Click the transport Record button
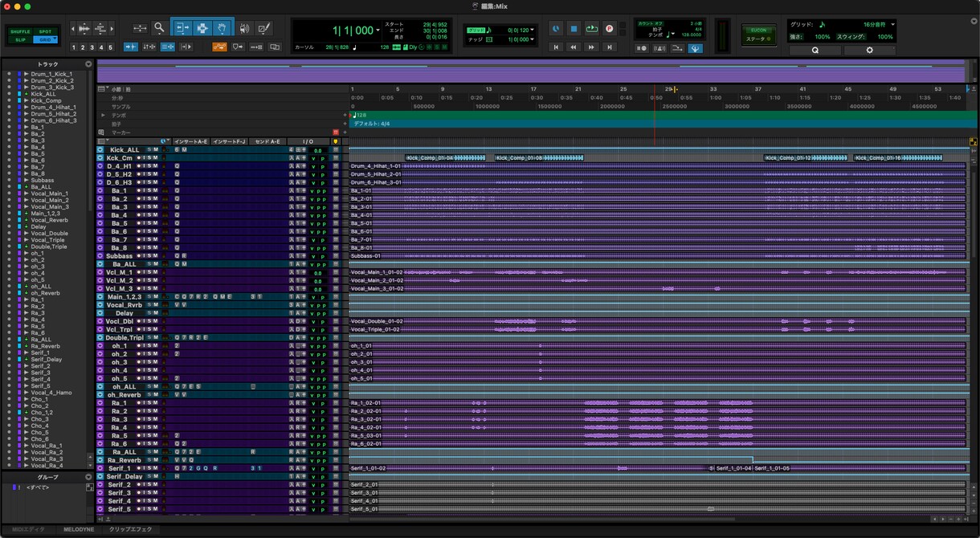This screenshot has height=538, width=980. click(x=609, y=29)
